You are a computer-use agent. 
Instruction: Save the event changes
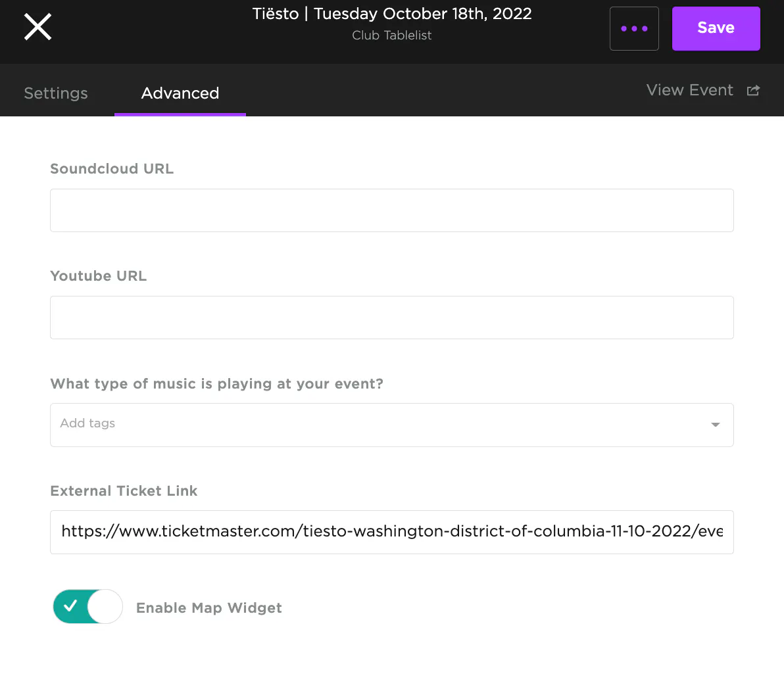pos(716,28)
